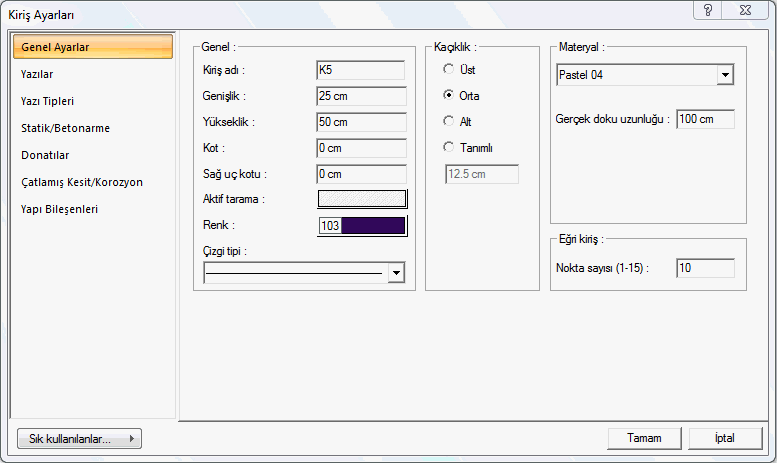Go to Donatılar settings
Image resolution: width=777 pixels, height=463 pixels.
point(45,155)
